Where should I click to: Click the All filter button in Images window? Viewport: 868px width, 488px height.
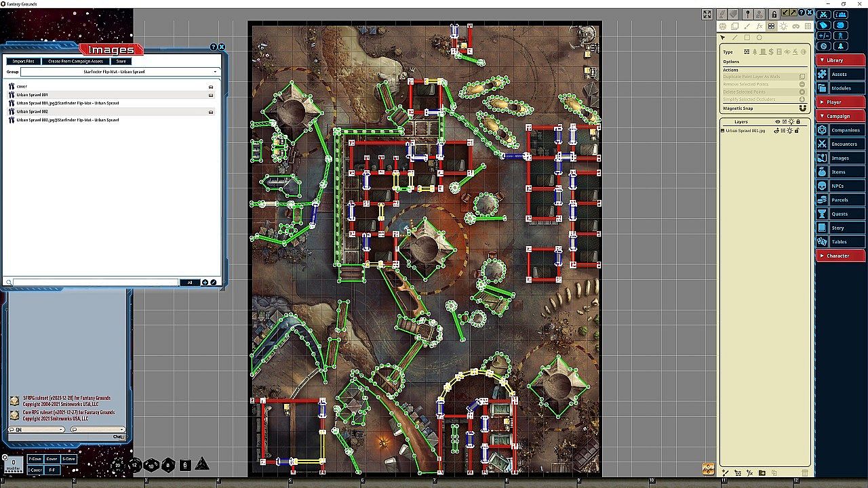tap(190, 283)
